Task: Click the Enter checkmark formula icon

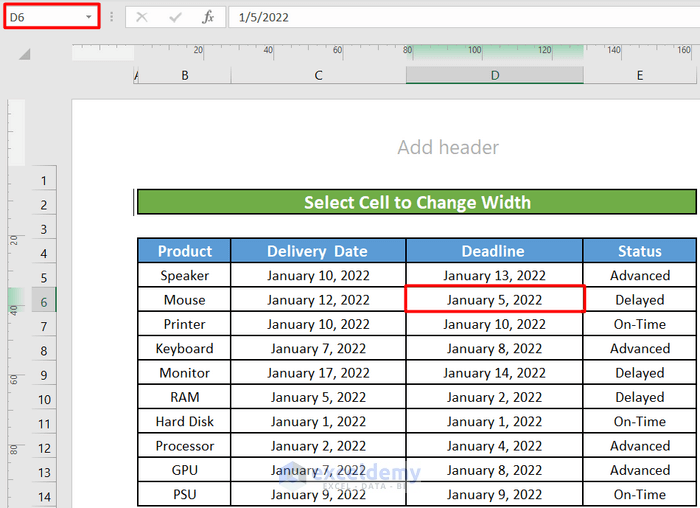Action: coord(175,17)
